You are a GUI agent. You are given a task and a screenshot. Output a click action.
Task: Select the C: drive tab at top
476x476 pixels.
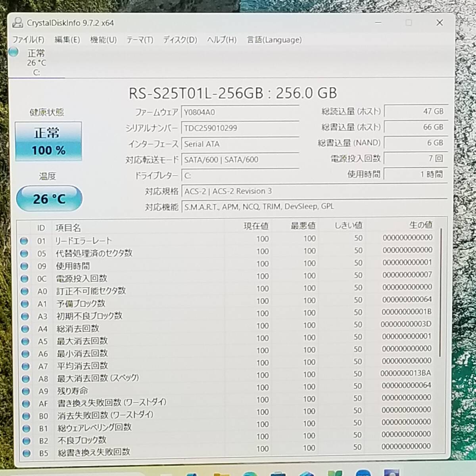(x=36, y=63)
